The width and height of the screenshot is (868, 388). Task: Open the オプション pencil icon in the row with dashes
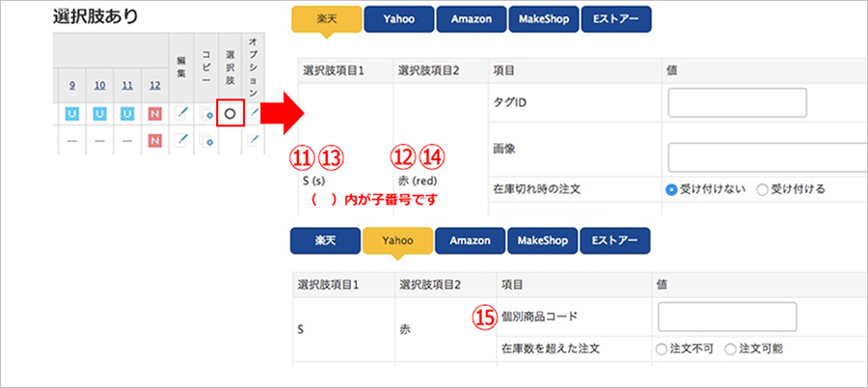coord(253,140)
